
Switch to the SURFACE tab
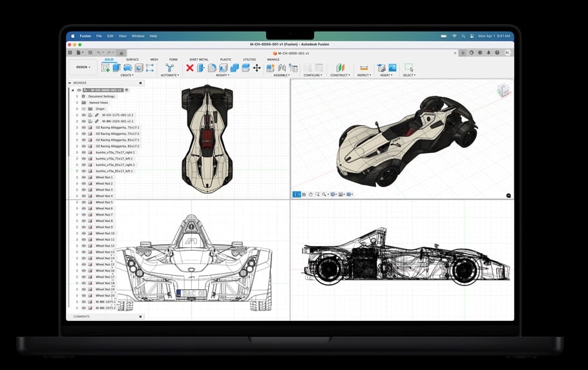pos(132,59)
